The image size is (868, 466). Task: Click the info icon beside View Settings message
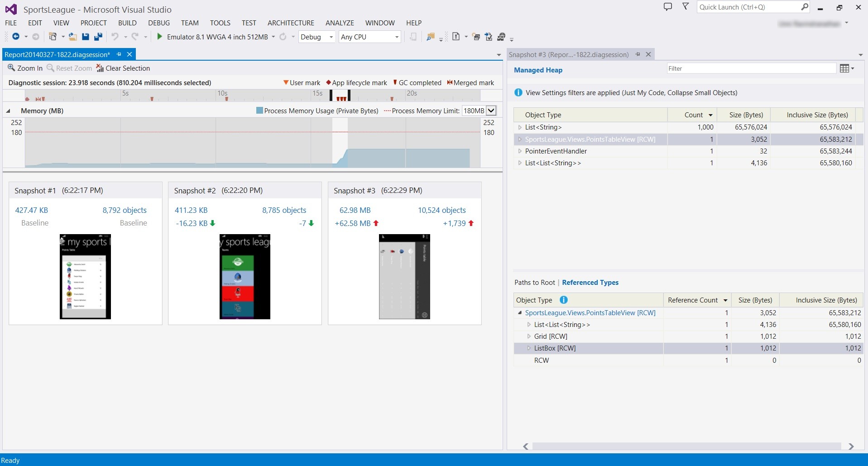518,92
